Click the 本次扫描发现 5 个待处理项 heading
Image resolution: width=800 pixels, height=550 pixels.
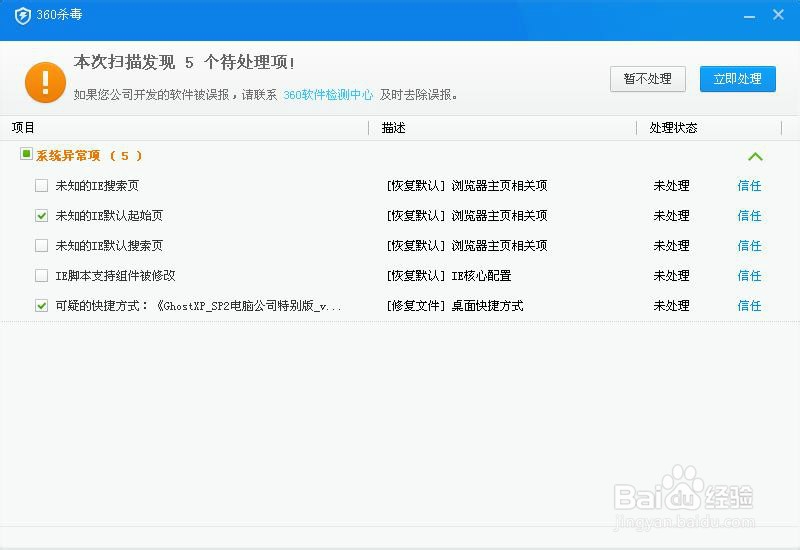[184, 62]
